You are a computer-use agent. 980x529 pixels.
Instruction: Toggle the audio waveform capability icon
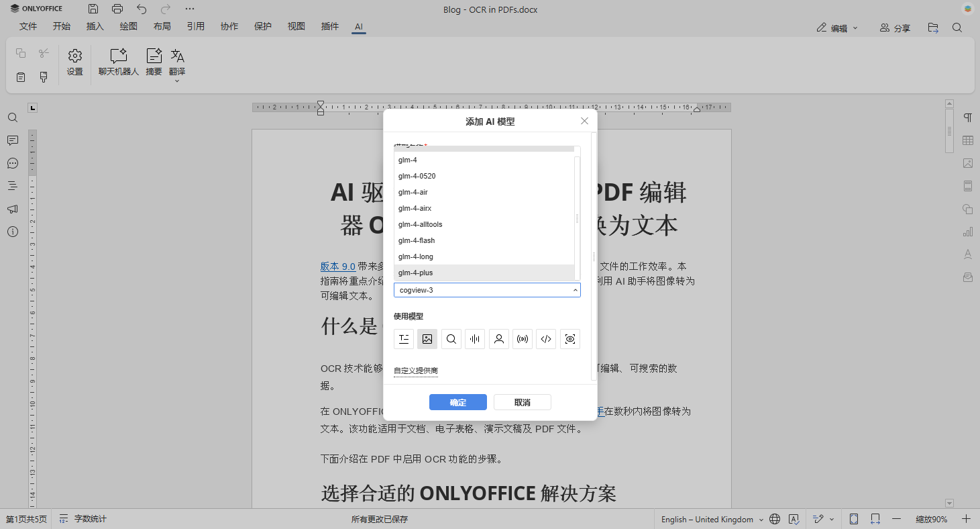[475, 339]
